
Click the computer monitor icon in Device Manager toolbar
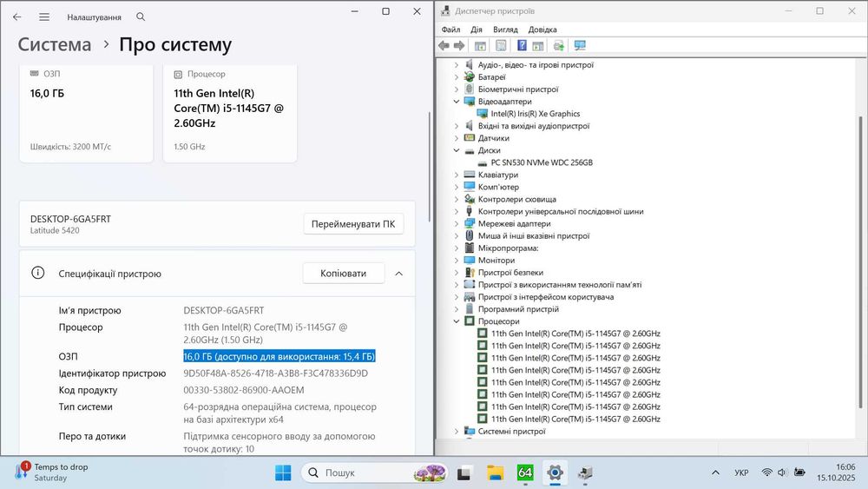[x=580, y=45]
